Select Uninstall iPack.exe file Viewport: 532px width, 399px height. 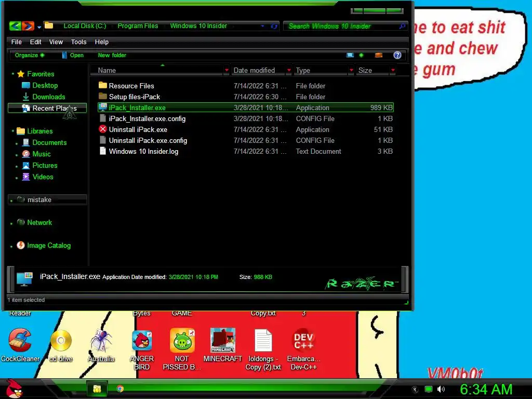tap(246, 129)
